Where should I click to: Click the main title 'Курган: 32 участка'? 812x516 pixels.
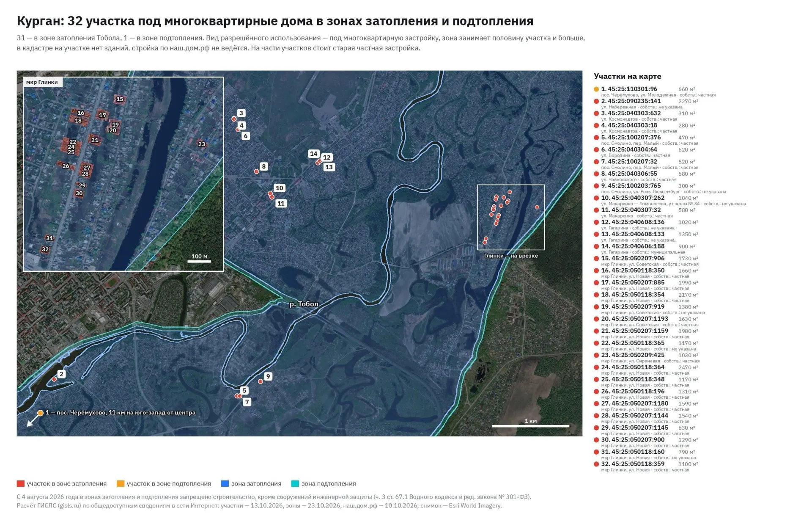tap(275, 21)
